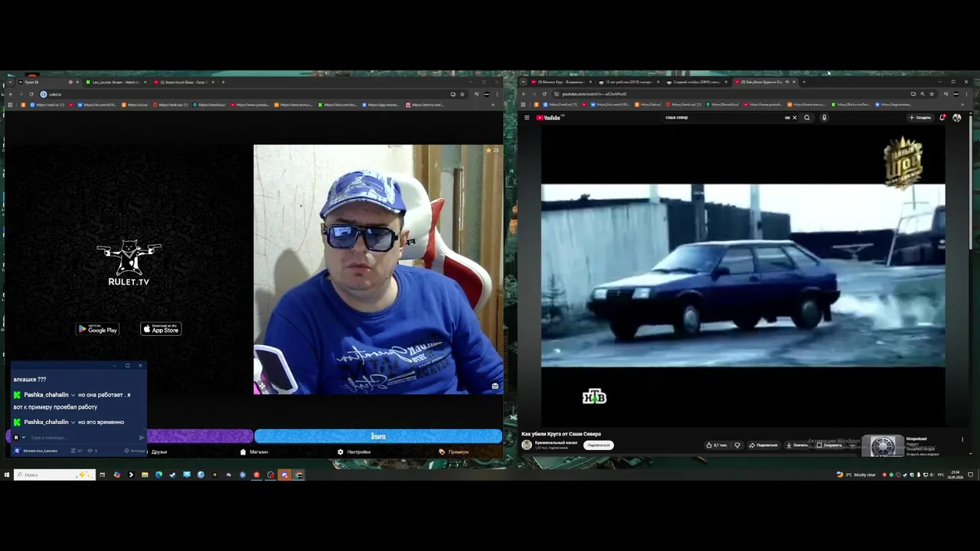Open taskbar clock and date
Viewport: 980px width, 551px height.
[955, 474]
